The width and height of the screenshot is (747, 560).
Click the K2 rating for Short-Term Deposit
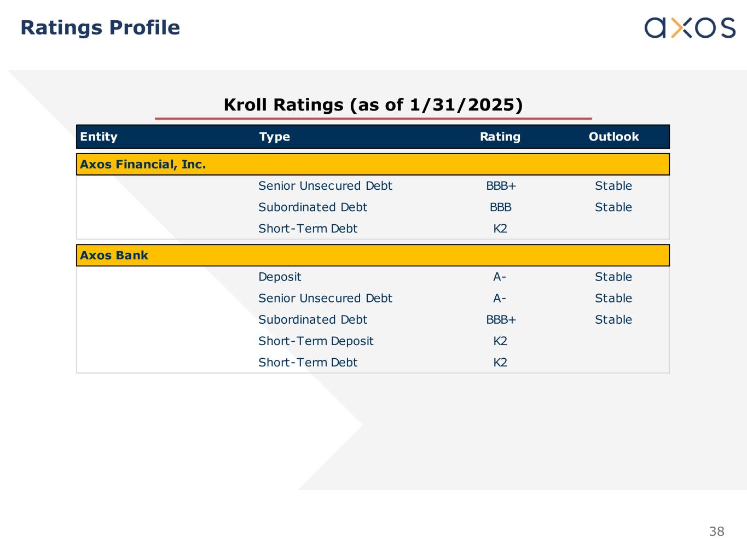(x=500, y=341)
